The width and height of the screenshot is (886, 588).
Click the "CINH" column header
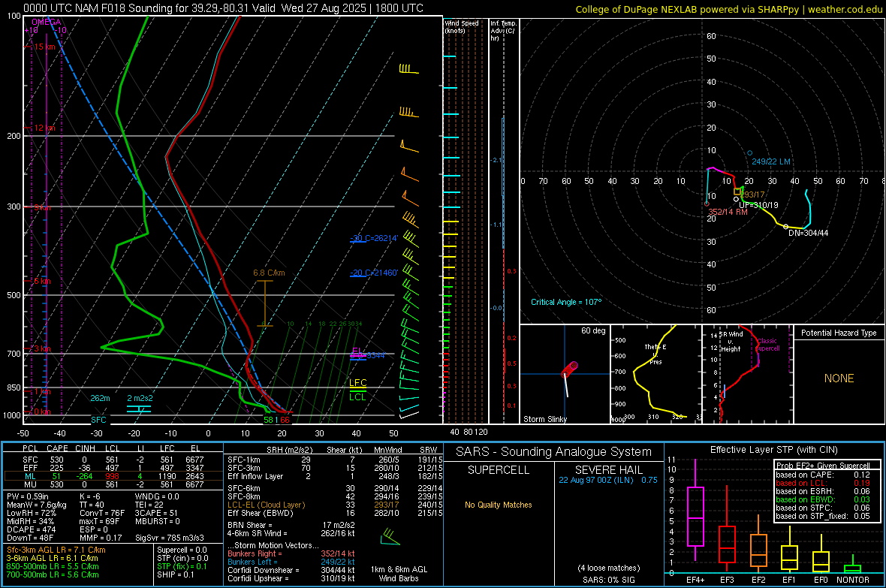coord(86,448)
